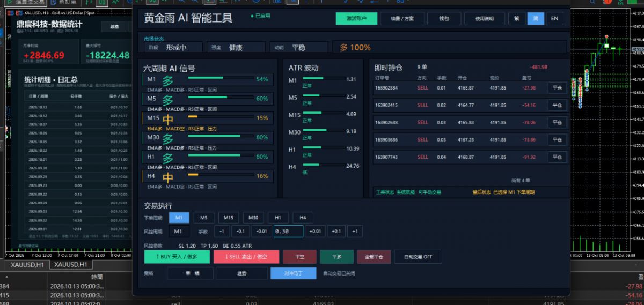644x305 pixels.
Task: Click the 已启用 enabled status indicator
Action: tap(261, 16)
